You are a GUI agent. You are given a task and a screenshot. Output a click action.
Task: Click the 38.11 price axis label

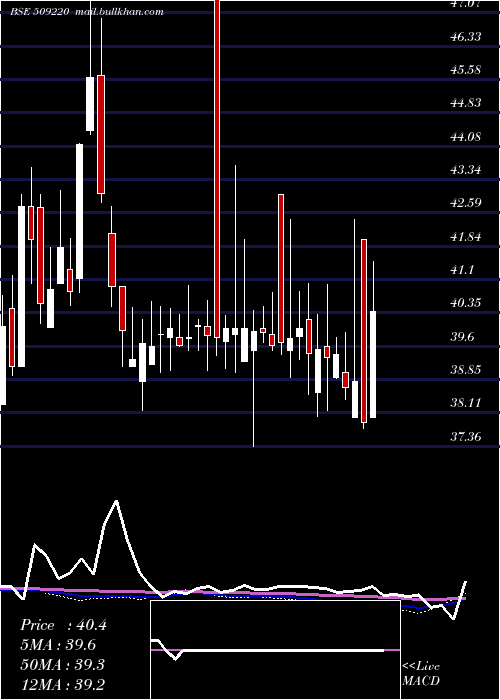[x=466, y=403]
